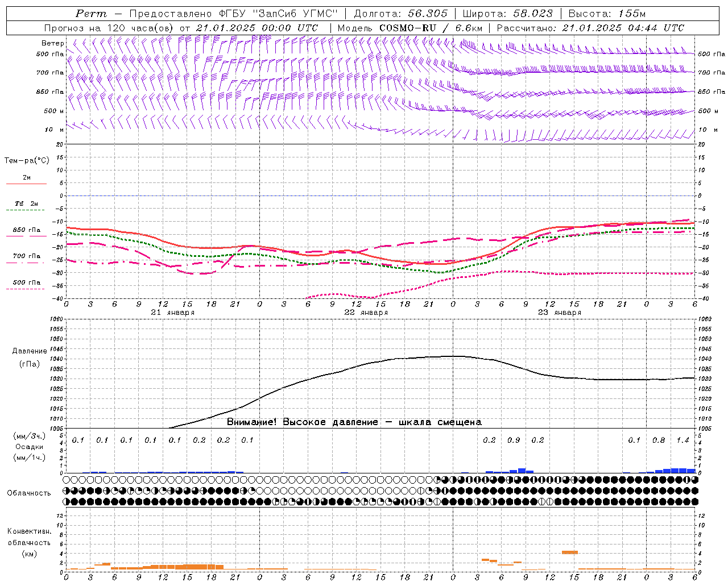The image size is (728, 582).
Task: Click the "Высота: 155м" header field
Action: click(607, 14)
